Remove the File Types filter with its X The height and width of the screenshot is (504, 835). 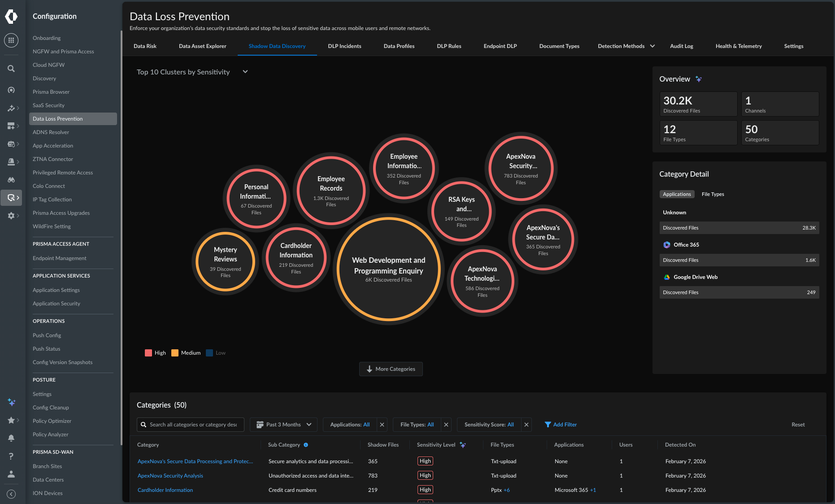click(446, 425)
